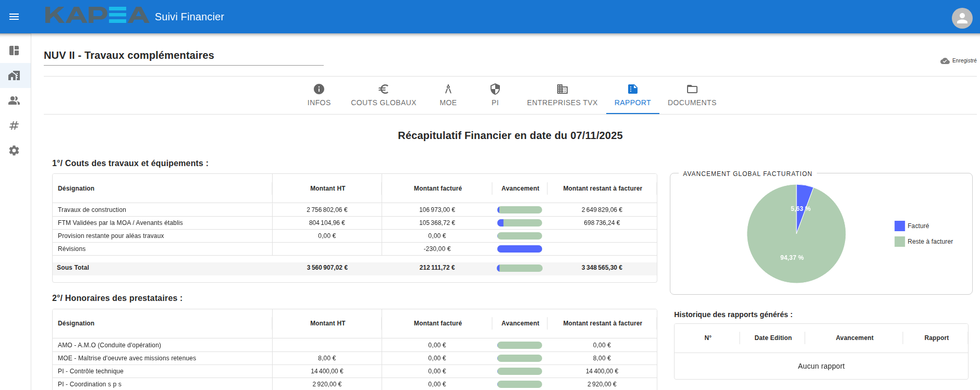Open the settings gear sidebar icon
This screenshot has width=980, height=390.
click(14, 150)
